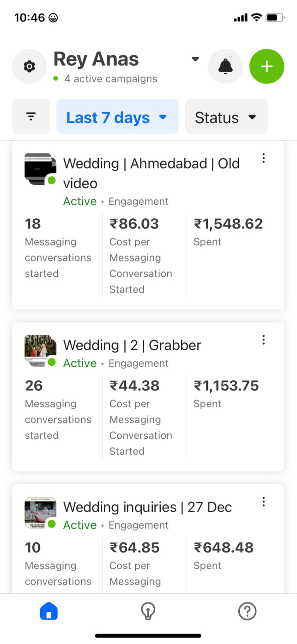Open settings gear icon
Screen dimensions: 297x644
[29, 66]
